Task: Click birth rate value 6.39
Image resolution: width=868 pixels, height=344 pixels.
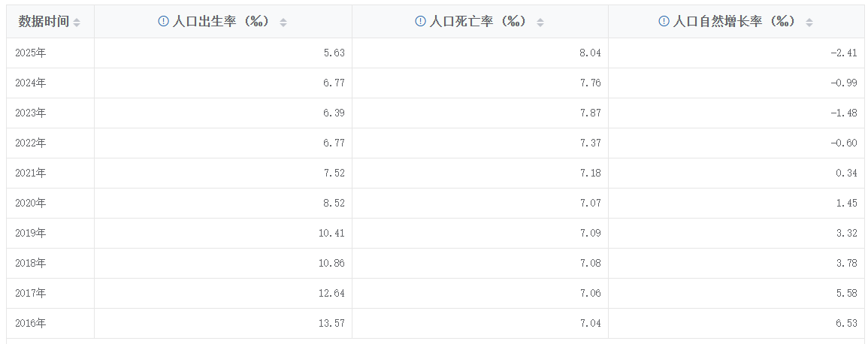Action: click(334, 113)
